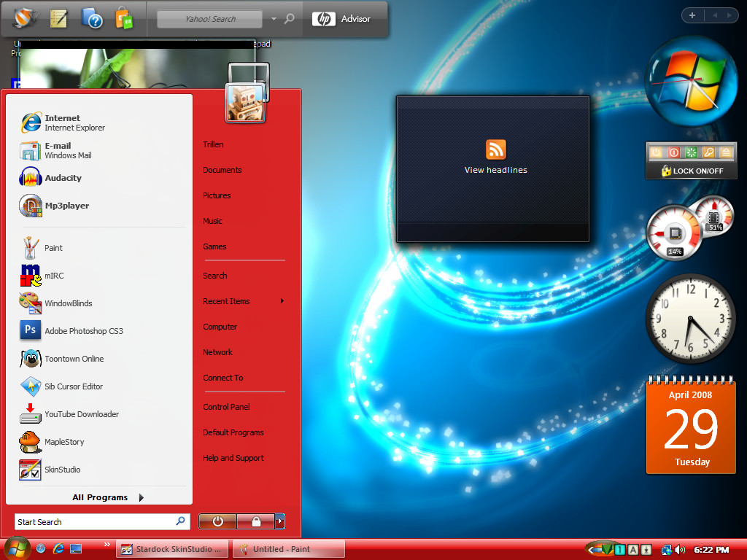Open Toontown Online

(100, 359)
